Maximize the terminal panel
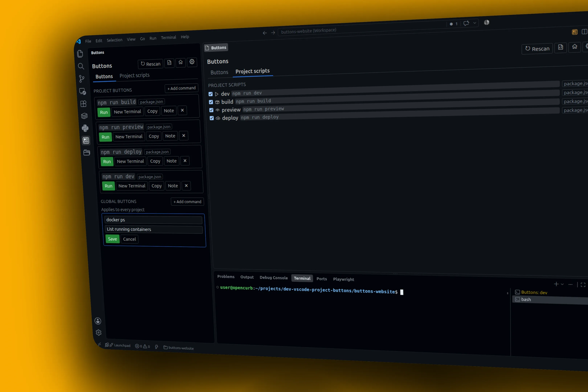The height and width of the screenshot is (392, 588). [583, 285]
